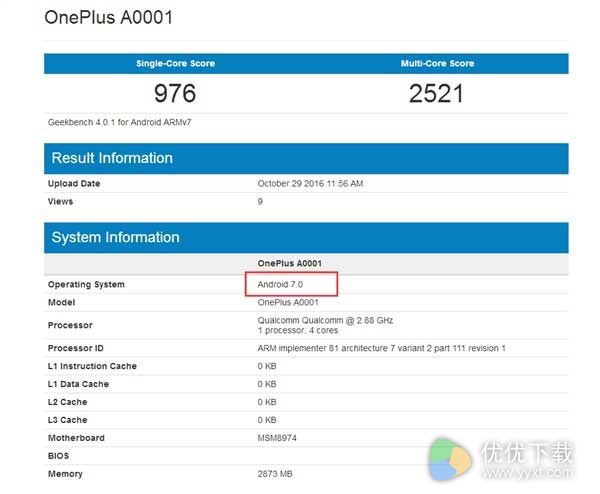Select the October 29 2016 11:56 AM value
The width and height of the screenshot is (600, 494).
click(310, 184)
